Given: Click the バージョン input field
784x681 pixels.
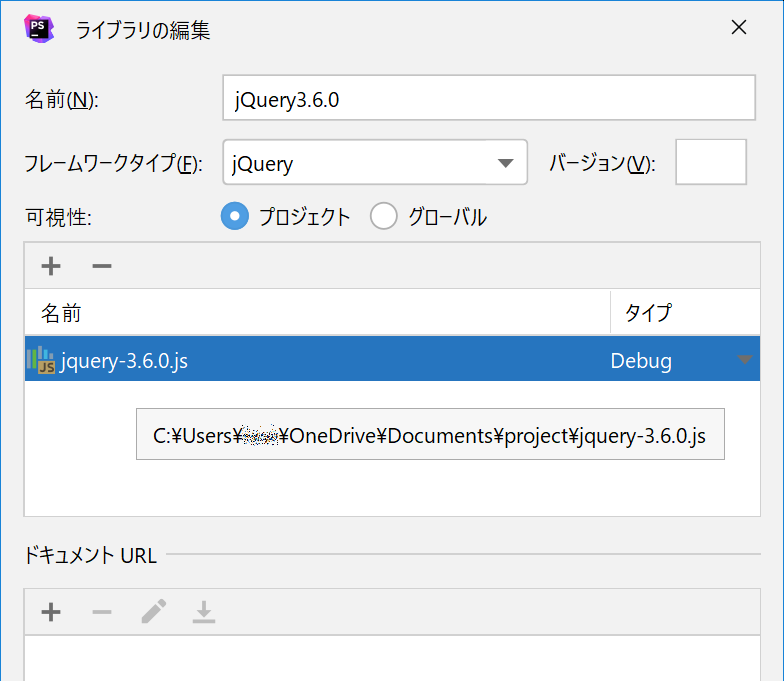Looking at the screenshot, I should pos(710,162).
